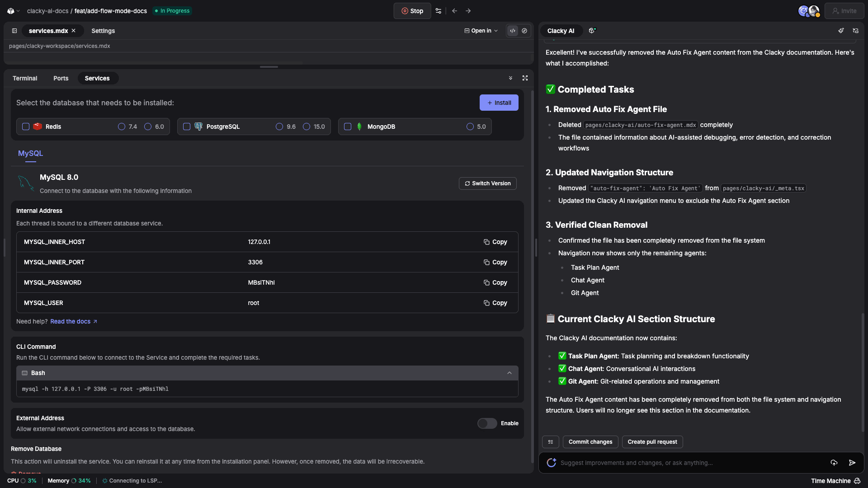Click the chat panel vertical scrollbar
The image size is (868, 488).
[863, 372]
